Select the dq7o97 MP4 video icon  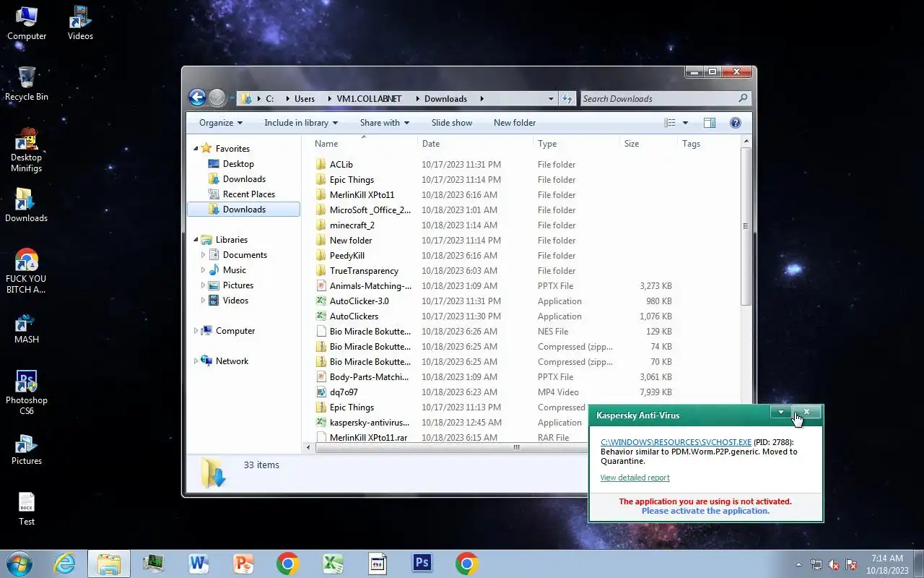coord(322,392)
